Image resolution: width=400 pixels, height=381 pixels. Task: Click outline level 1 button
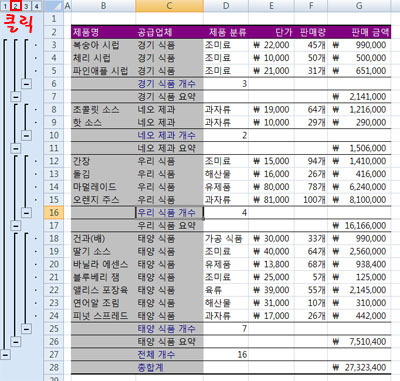[5, 6]
